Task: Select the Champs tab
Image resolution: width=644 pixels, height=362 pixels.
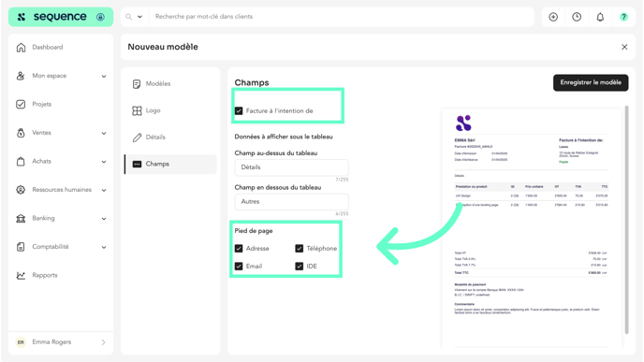Action: (x=170, y=164)
